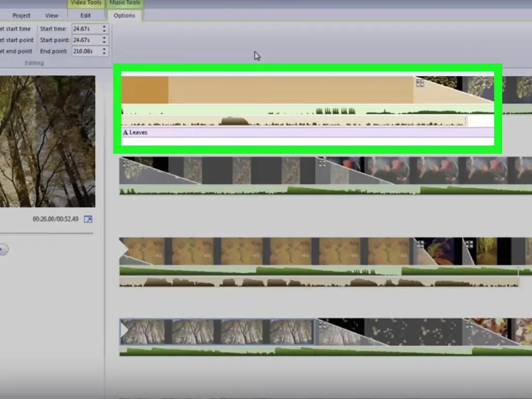
Task: Click the A text icon beside Leaves
Action: (125, 132)
